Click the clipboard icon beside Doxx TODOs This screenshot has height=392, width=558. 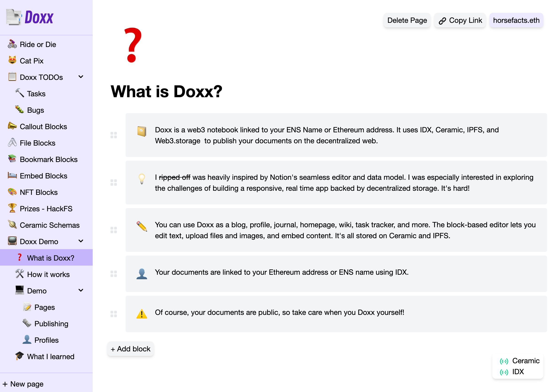(12, 77)
